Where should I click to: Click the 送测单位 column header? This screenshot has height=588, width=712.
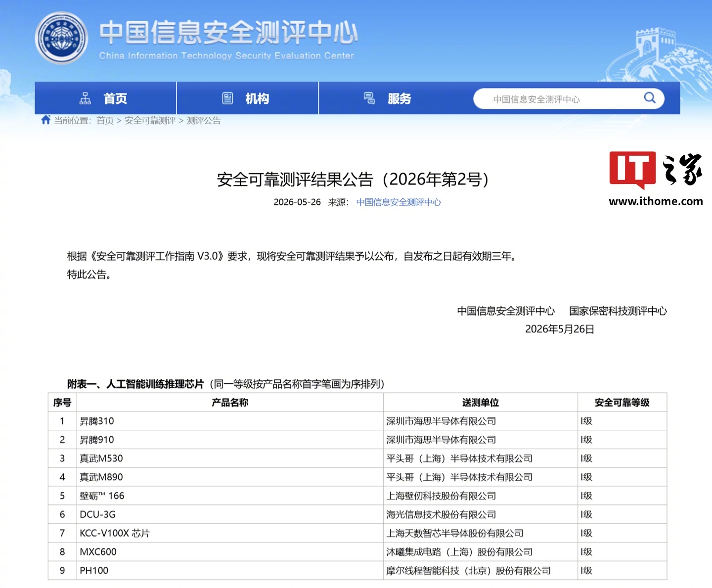tap(481, 403)
